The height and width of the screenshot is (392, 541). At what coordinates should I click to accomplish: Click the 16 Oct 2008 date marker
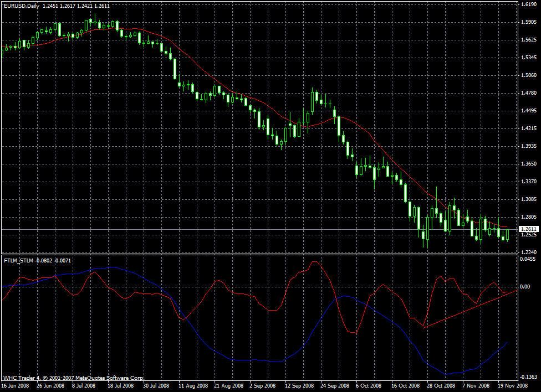404,385
